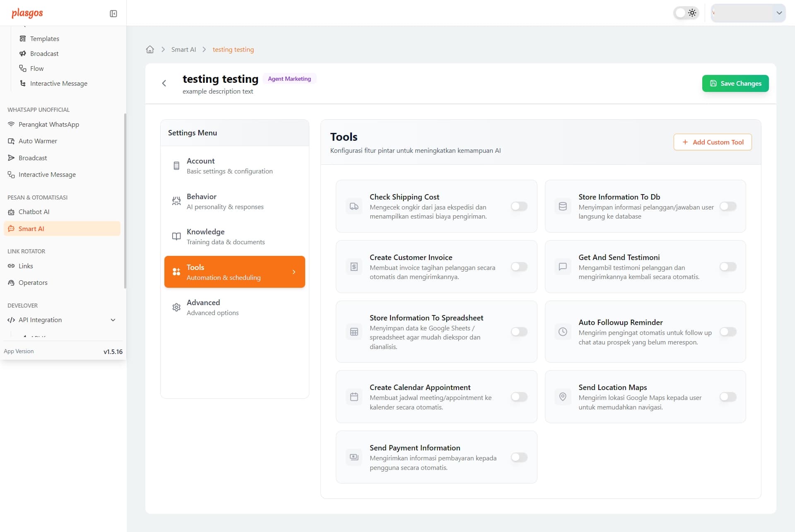795x532 pixels.
Task: Click Add Custom Tool
Action: coord(713,142)
